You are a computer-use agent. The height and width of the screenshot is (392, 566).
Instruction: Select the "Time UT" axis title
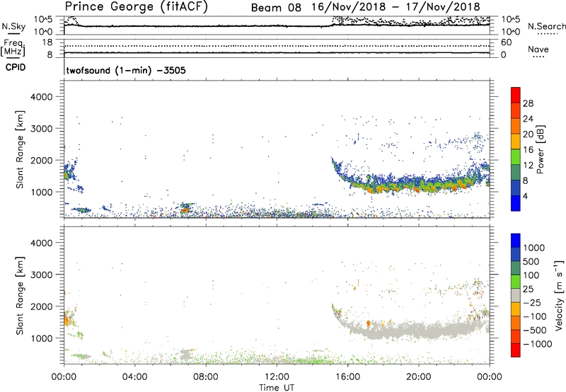[x=277, y=388]
